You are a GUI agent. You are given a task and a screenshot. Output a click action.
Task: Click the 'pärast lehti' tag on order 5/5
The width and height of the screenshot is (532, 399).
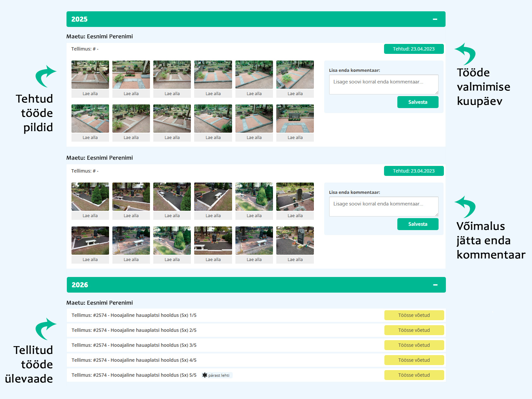(x=219, y=375)
